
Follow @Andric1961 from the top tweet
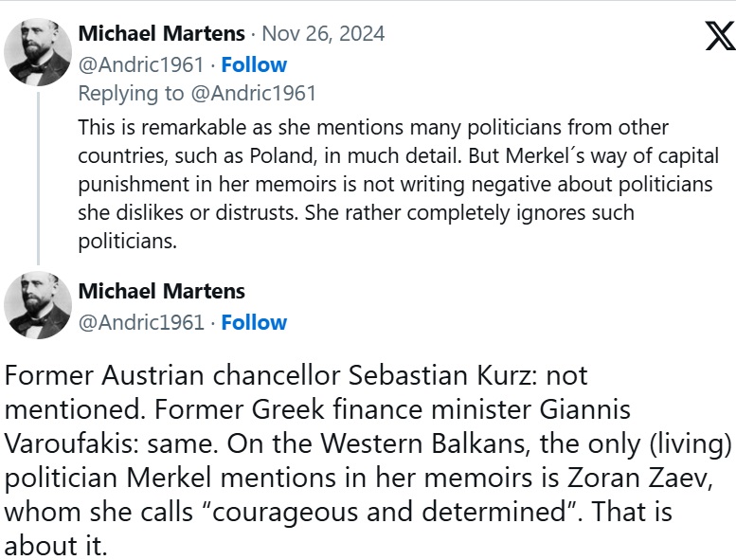[254, 64]
